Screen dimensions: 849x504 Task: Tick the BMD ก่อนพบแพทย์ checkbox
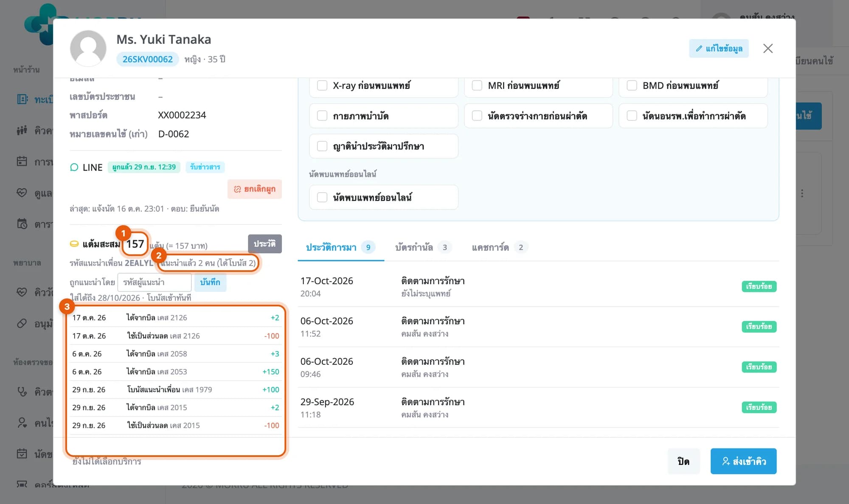click(x=632, y=85)
